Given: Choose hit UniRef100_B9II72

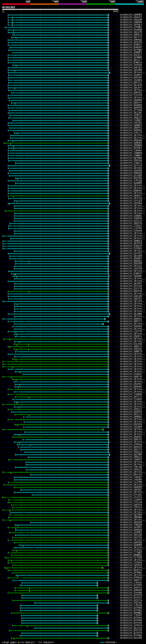Looking at the screenshot, I should pyautogui.click(x=131, y=37).
